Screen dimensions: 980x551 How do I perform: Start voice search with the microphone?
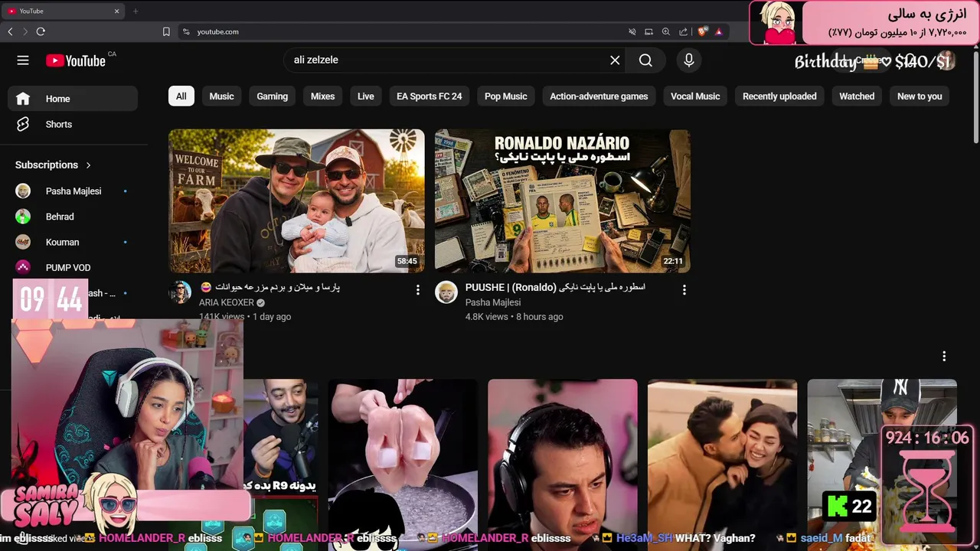(689, 60)
